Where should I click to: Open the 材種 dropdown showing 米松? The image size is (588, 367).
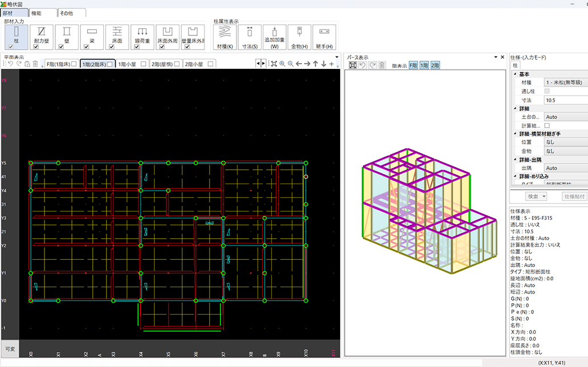pyautogui.click(x=565, y=83)
